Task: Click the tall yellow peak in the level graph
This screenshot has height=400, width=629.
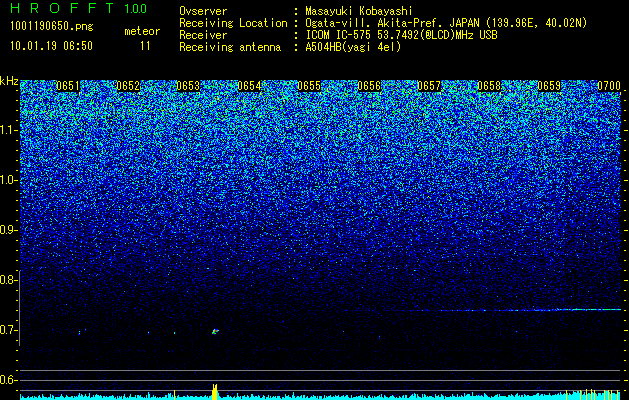Action: 215,392
